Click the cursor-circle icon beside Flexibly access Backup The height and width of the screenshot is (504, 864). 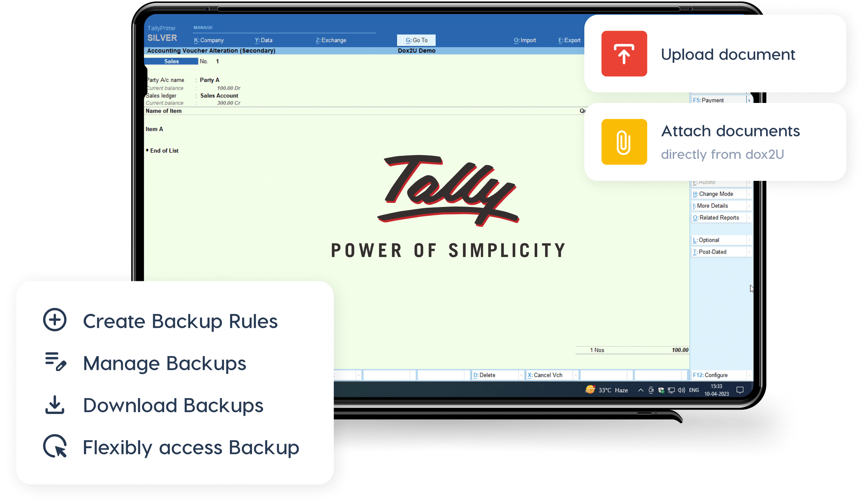tap(55, 446)
